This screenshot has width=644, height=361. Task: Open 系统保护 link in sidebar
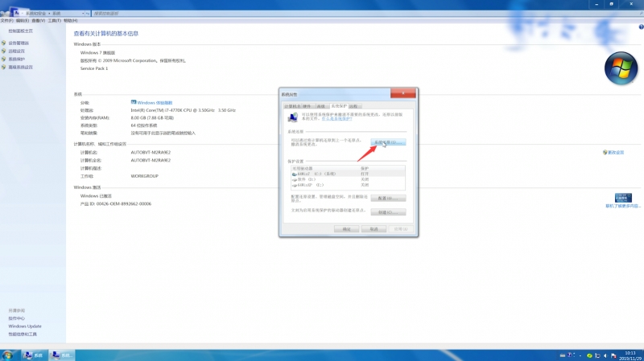click(x=16, y=59)
